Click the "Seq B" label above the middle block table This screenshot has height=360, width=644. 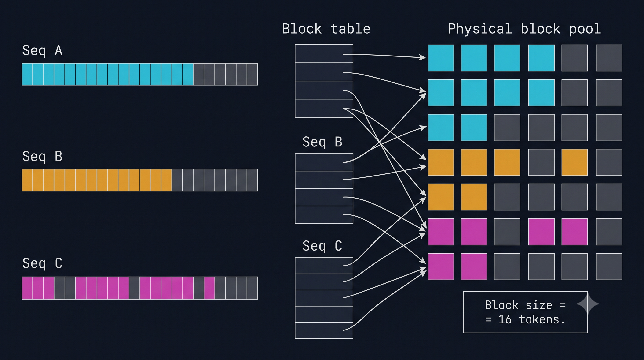pyautogui.click(x=322, y=142)
